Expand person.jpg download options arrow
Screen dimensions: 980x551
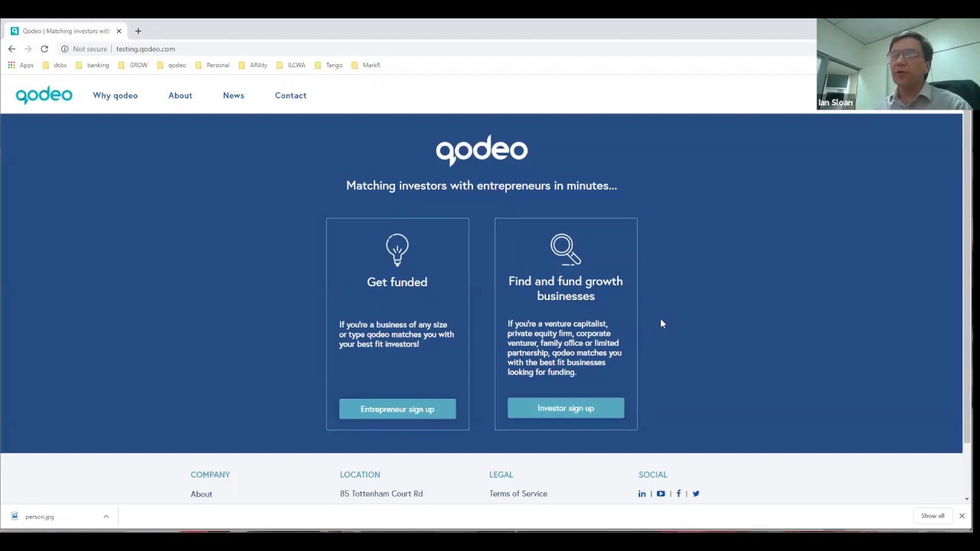tap(106, 517)
